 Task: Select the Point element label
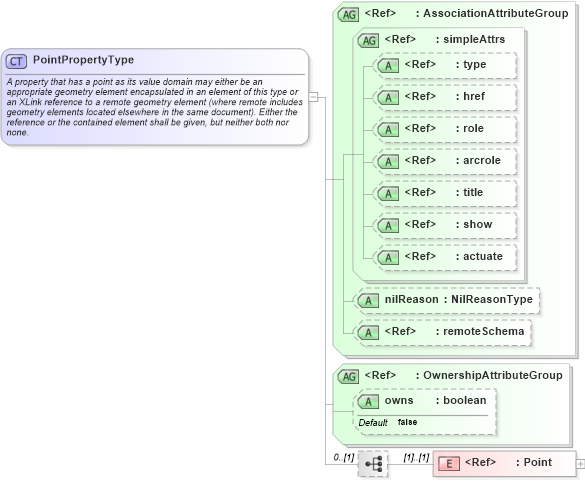(x=538, y=462)
